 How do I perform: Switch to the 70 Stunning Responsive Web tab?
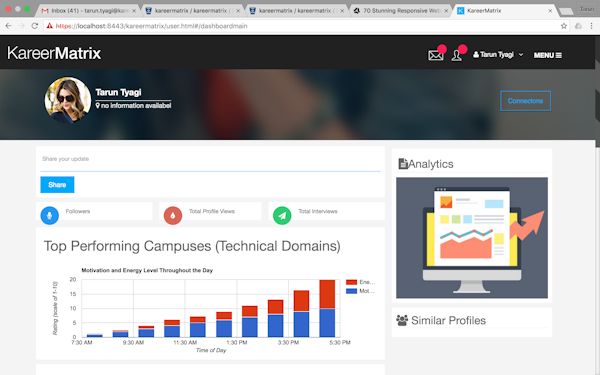tap(400, 11)
